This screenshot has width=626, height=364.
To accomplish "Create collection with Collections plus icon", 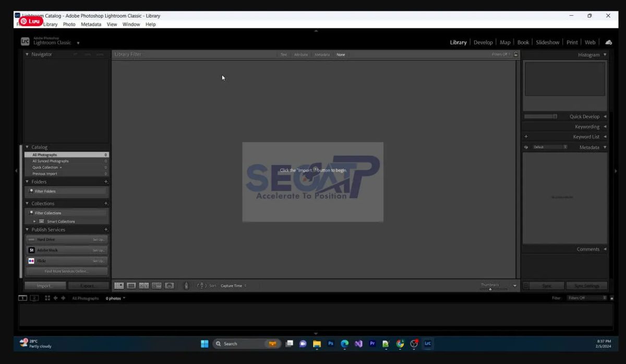I will click(x=106, y=204).
